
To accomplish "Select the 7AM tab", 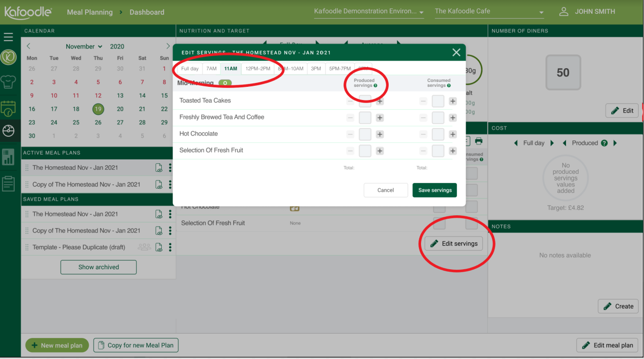I will point(211,69).
